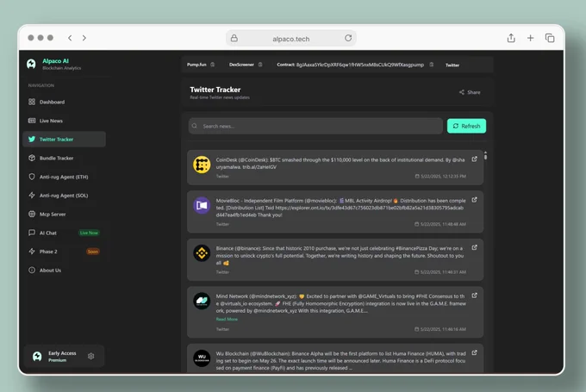Viewport: 586px width, 392px height.
Task: Click the CoinDesk tweet timestamp
Action: tap(440, 176)
